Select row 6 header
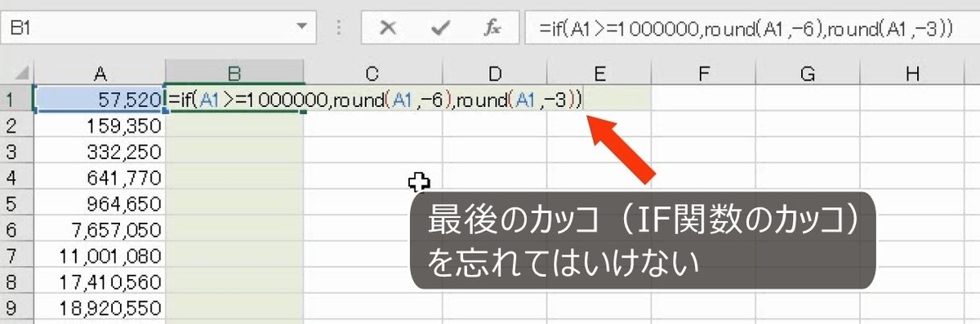This screenshot has height=324, width=980. click(17, 229)
